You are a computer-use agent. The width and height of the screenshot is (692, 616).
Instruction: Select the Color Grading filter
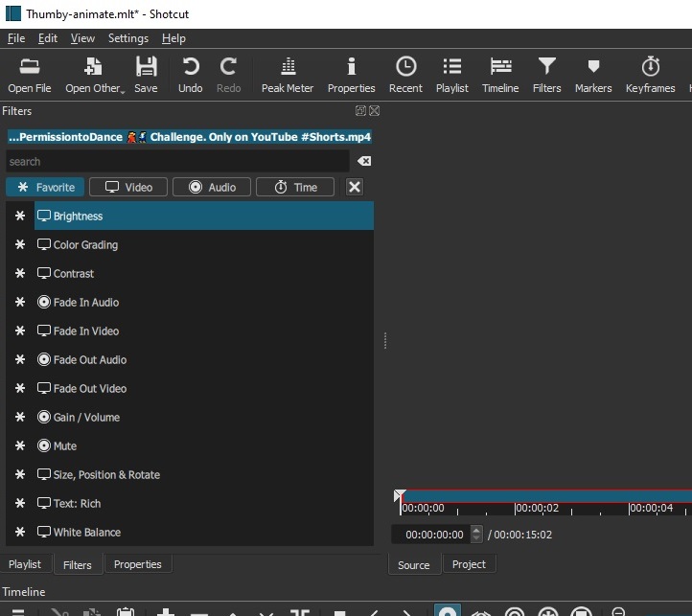[x=85, y=245]
